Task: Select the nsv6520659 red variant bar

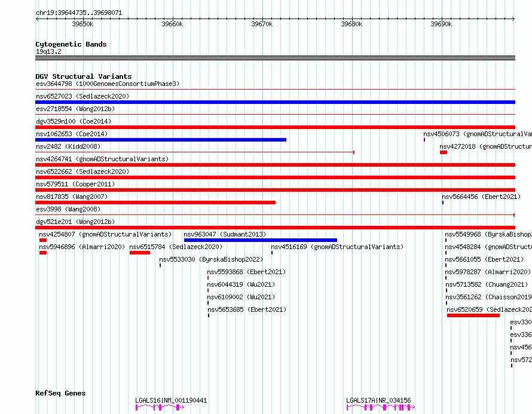Action: point(473,315)
